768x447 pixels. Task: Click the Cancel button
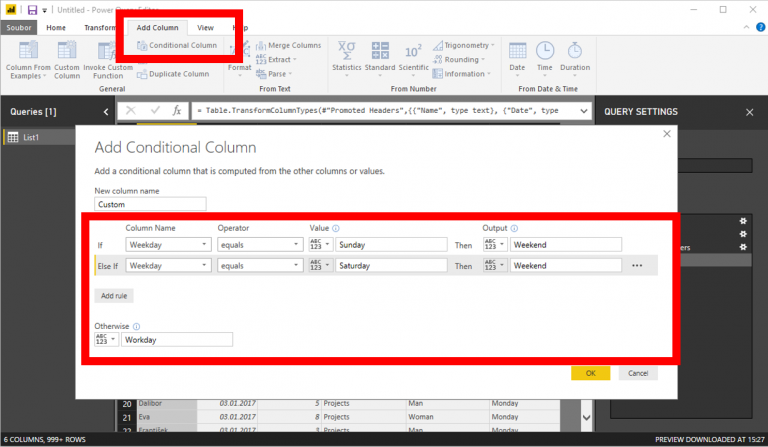638,373
